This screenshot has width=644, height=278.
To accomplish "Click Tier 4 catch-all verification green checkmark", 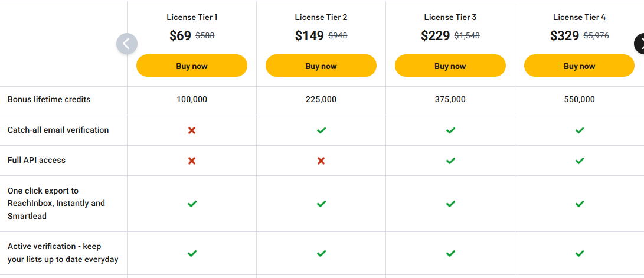I will [x=580, y=130].
